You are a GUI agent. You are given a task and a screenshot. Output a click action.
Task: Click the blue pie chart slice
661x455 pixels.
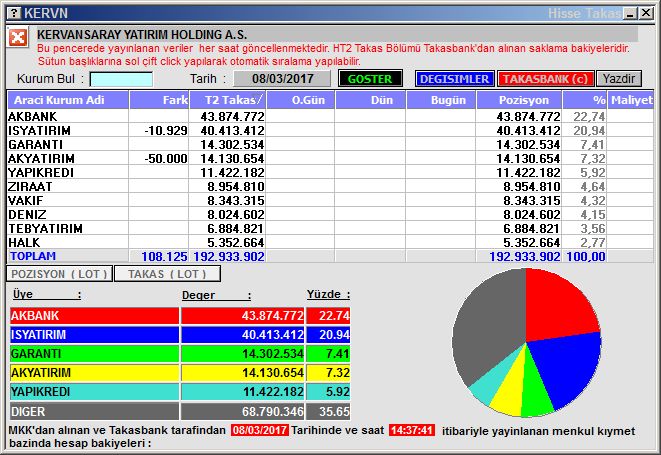coord(567,369)
